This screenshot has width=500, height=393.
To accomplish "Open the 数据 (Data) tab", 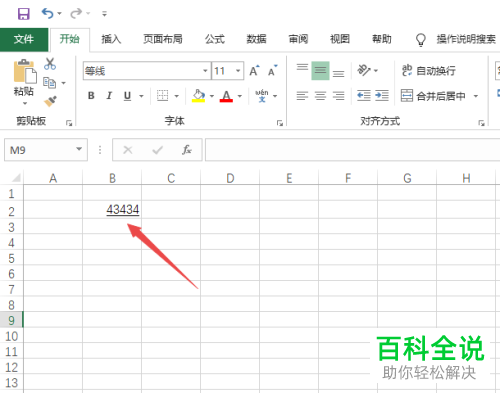I will point(256,39).
